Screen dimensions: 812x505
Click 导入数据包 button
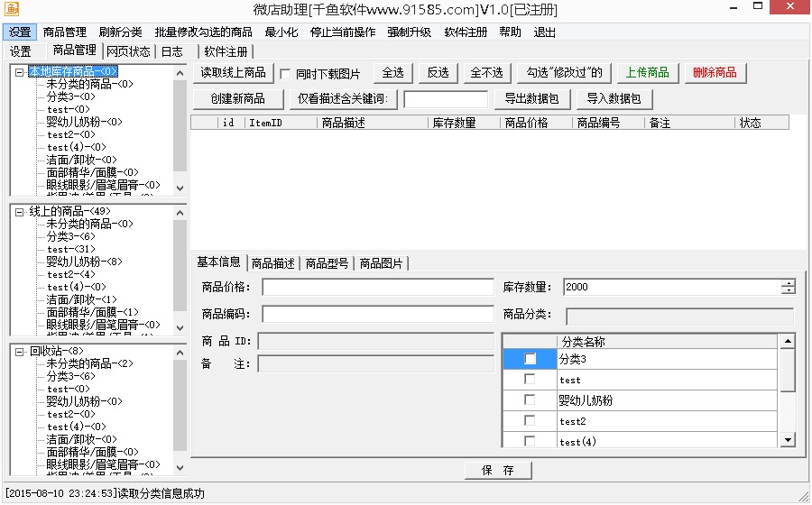(614, 99)
